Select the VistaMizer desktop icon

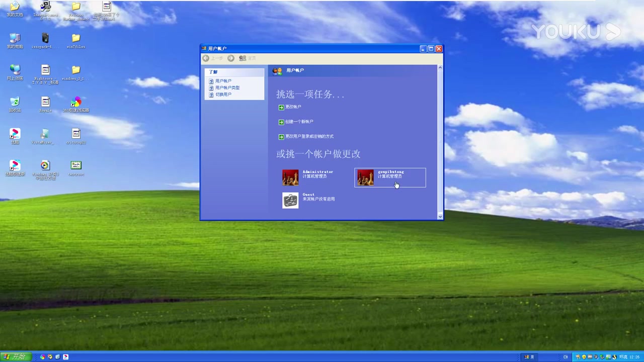pos(45,136)
